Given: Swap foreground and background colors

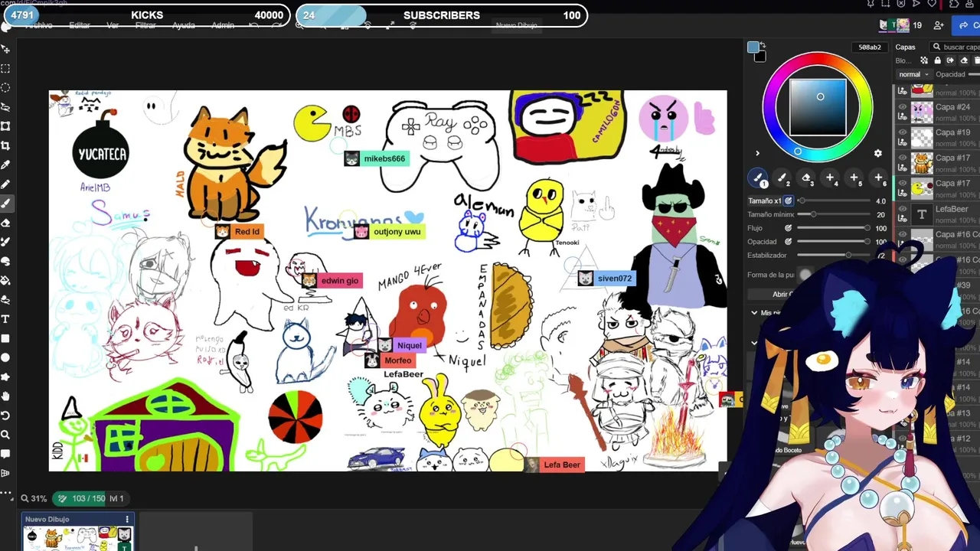Looking at the screenshot, I should point(763,45).
